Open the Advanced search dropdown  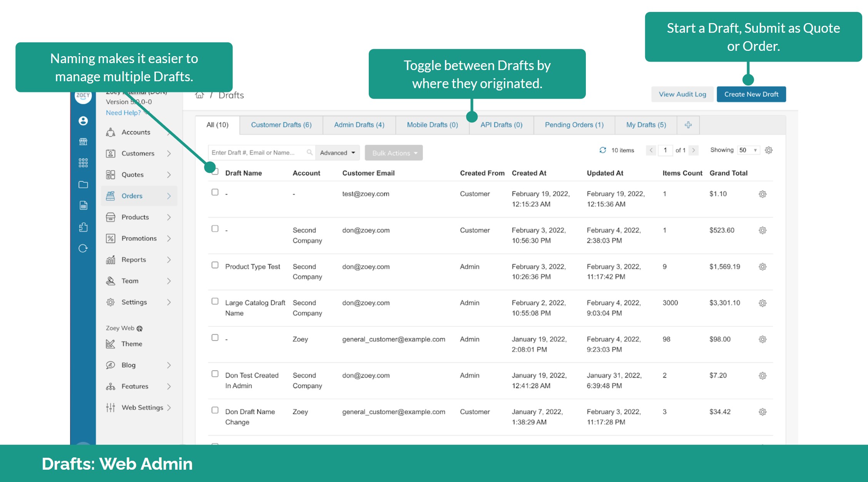pos(337,153)
